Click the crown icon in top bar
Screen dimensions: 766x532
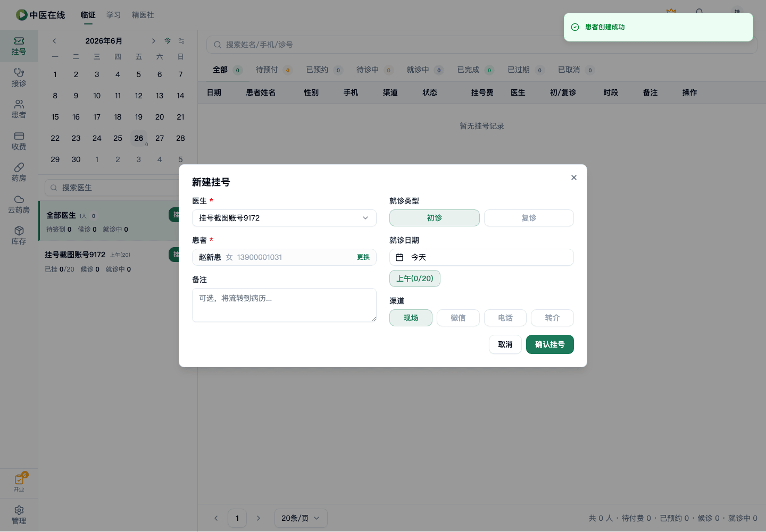[x=671, y=12]
